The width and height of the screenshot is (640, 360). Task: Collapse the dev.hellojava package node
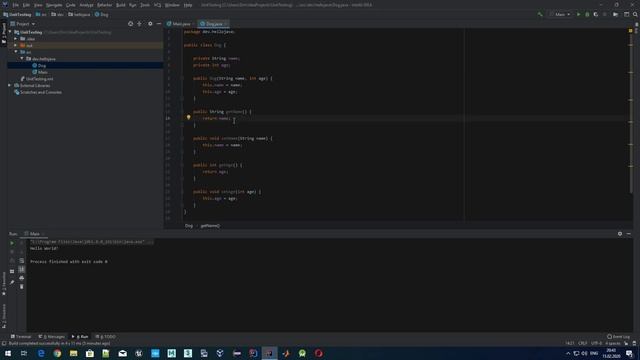[x=22, y=59]
